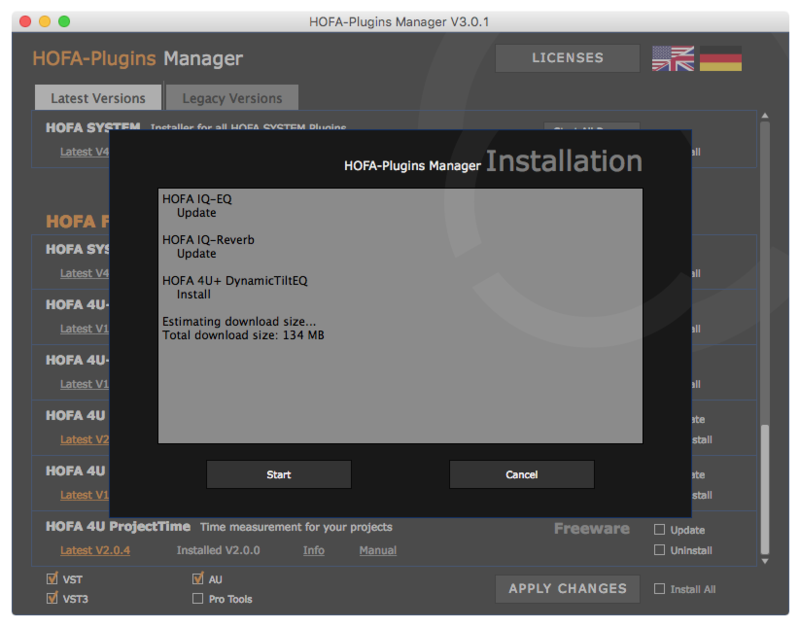Click APPLY CHANGES button
The height and width of the screenshot is (628, 800).
click(x=567, y=589)
